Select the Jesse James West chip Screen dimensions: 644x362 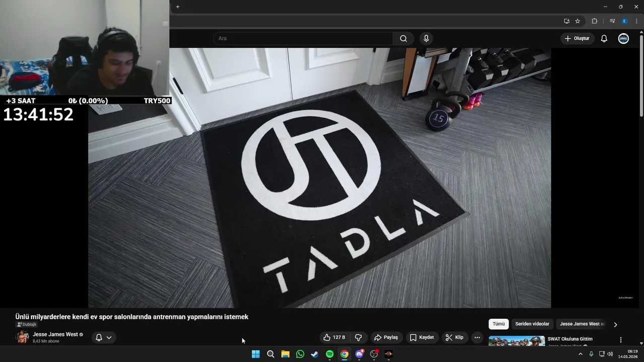click(x=582, y=324)
